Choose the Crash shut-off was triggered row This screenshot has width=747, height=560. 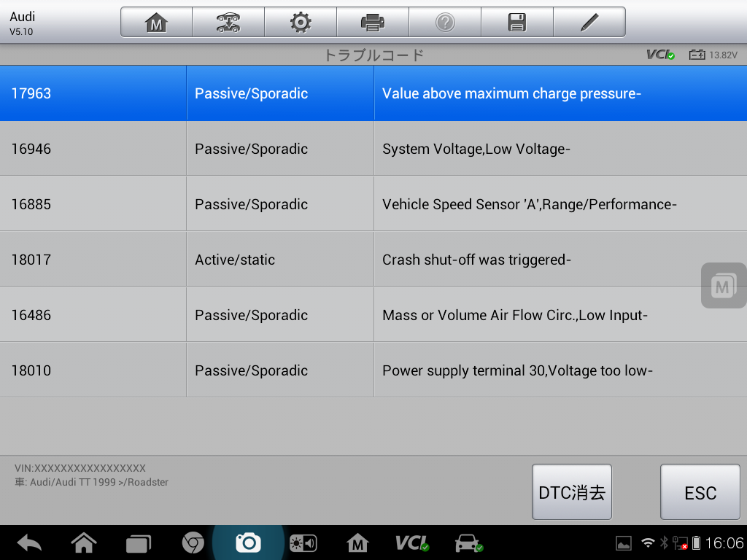(373, 260)
